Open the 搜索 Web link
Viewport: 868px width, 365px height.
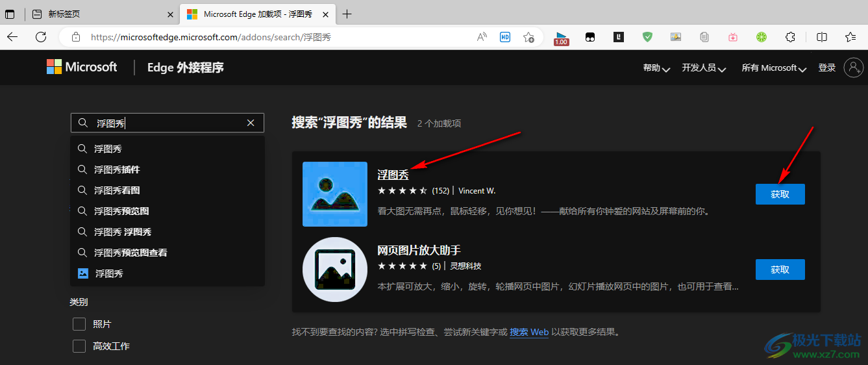pyautogui.click(x=529, y=332)
